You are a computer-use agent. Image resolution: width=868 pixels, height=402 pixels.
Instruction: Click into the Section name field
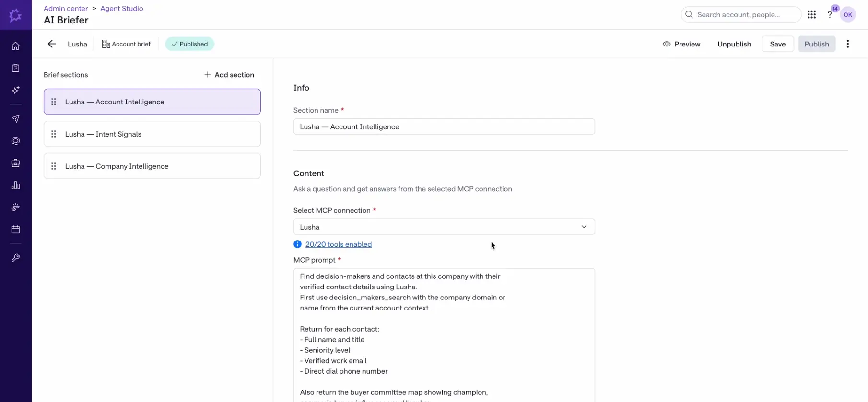pyautogui.click(x=444, y=127)
